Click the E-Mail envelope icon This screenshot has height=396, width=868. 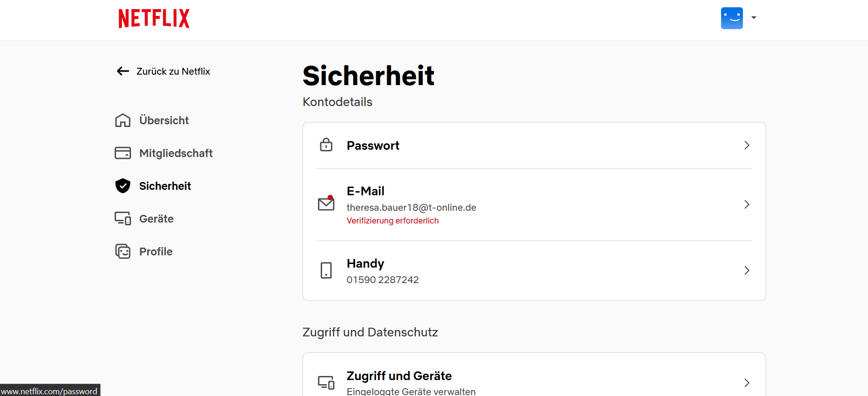point(326,203)
